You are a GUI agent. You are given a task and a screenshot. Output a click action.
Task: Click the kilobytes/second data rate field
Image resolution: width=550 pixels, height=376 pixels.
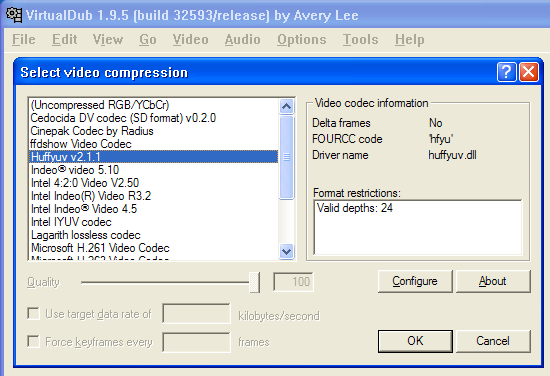click(196, 314)
